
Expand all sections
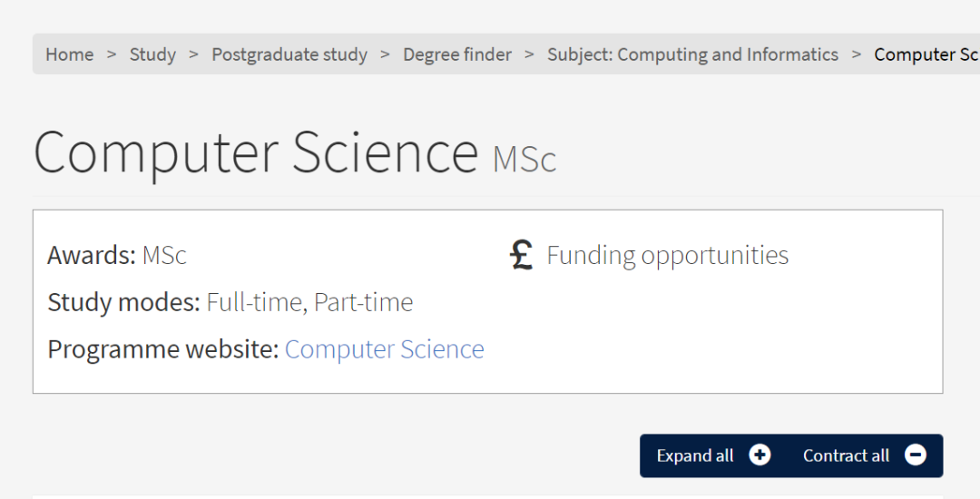point(713,455)
